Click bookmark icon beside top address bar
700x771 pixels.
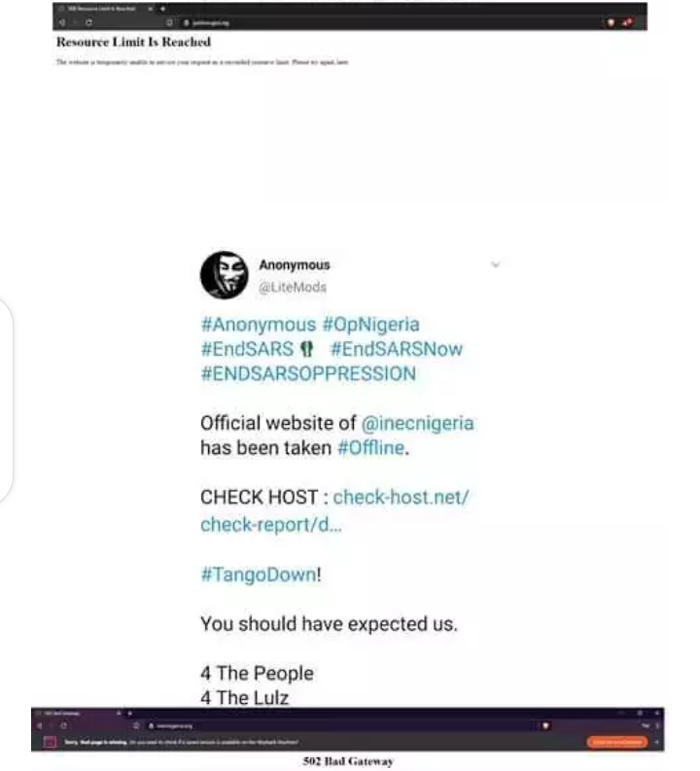pos(169,22)
